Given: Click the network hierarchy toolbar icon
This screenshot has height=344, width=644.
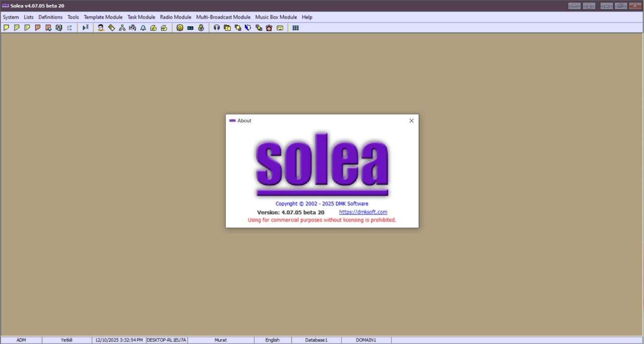Looking at the screenshot, I should (122, 28).
